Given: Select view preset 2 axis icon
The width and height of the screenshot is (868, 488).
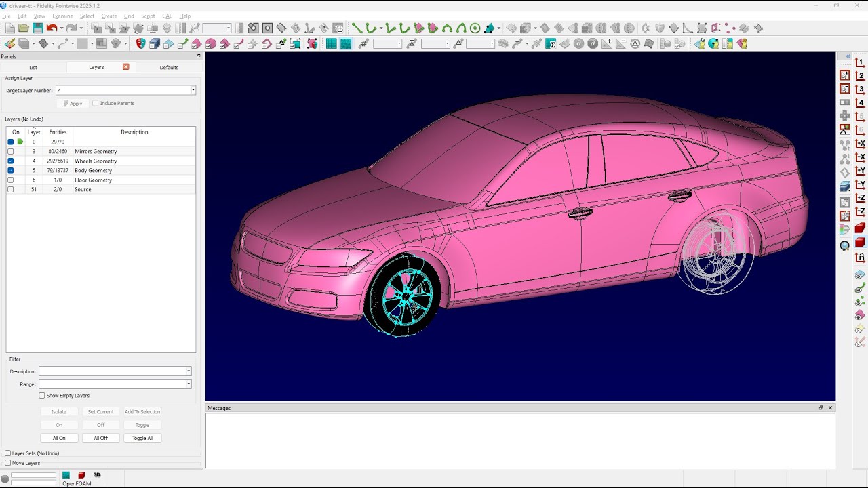Looking at the screenshot, I should 860,75.
